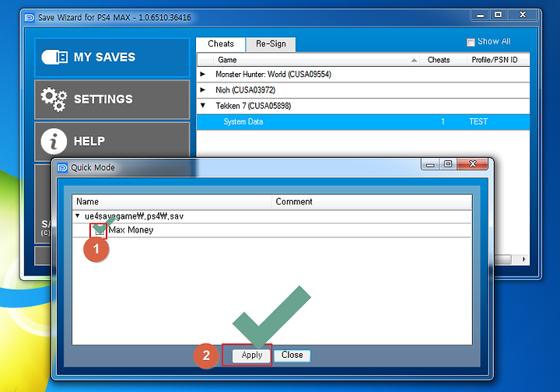This screenshot has height=392, width=560.
Task: Open the MY SAVES section
Action: coord(112,58)
